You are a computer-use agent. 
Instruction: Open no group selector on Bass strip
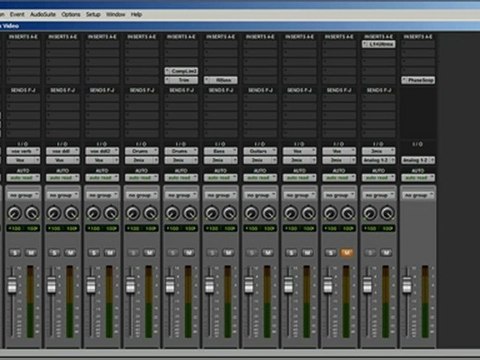click(220, 195)
